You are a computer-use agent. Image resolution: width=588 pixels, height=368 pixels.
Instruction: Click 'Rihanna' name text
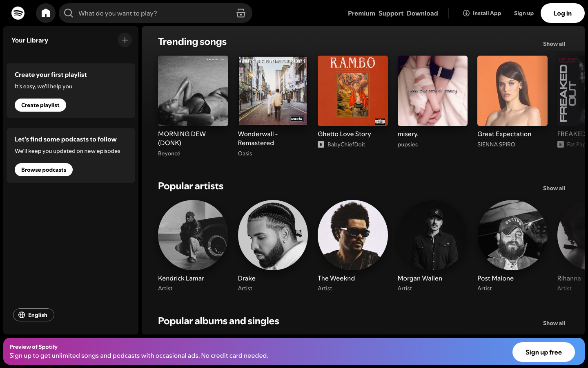(x=569, y=278)
